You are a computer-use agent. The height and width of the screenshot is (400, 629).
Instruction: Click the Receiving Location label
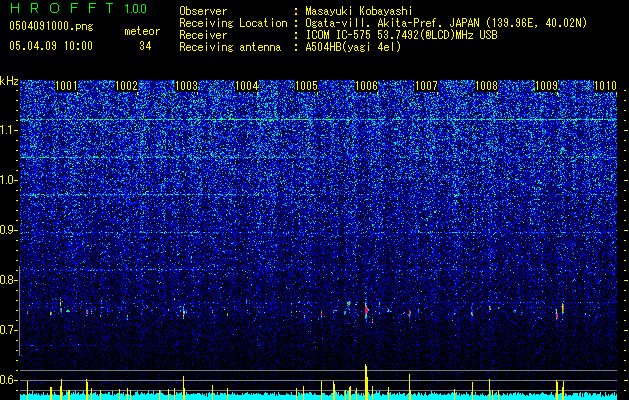pos(233,23)
